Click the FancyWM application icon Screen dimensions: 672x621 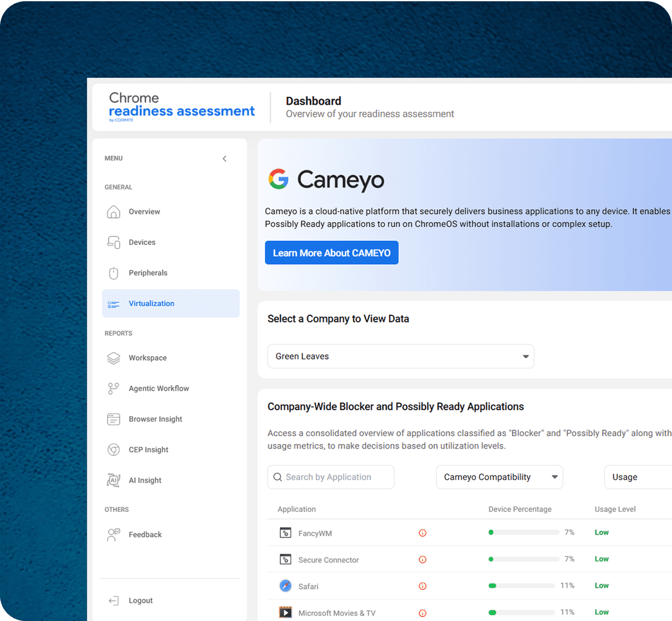pyautogui.click(x=286, y=533)
